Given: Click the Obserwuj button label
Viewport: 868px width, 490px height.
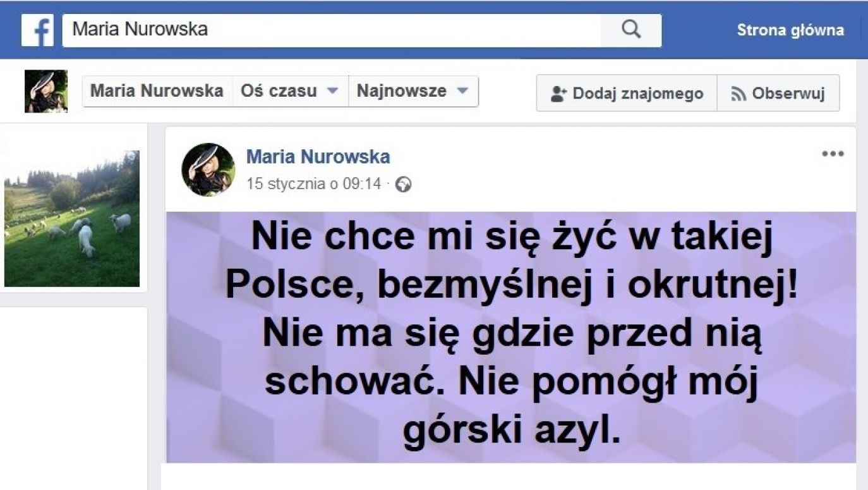Looking at the screenshot, I should point(788,94).
